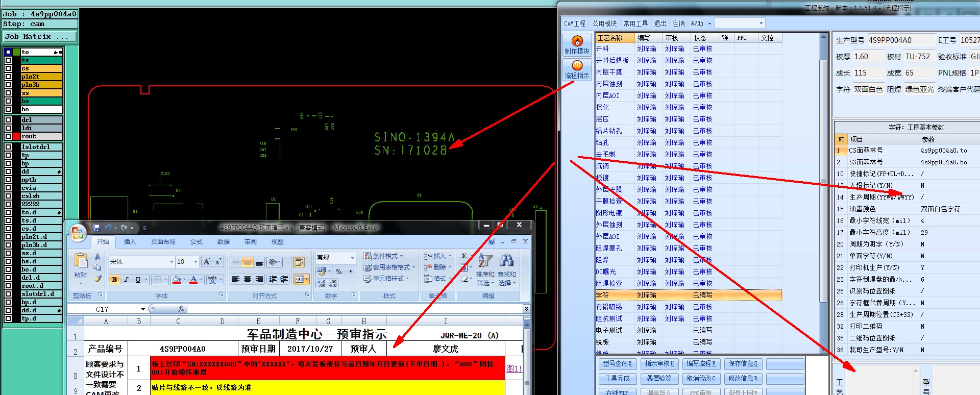Toggle the checkbox for layer npth

8,180
